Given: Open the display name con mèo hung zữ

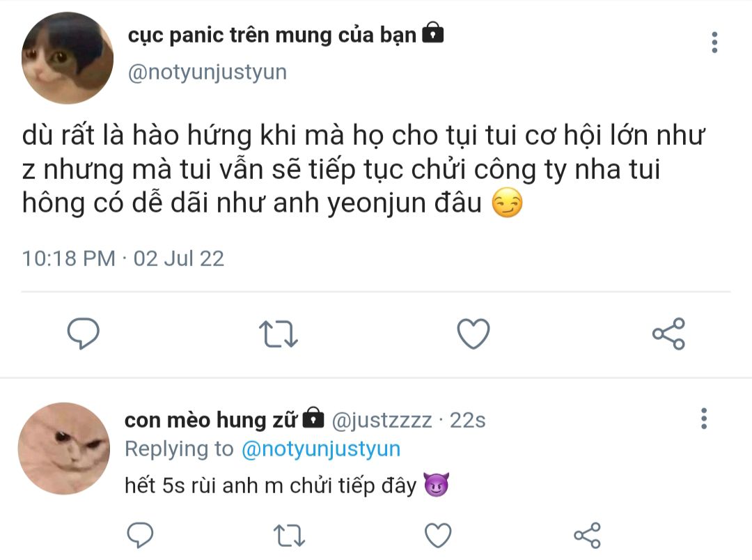Looking at the screenshot, I should coord(211,420).
